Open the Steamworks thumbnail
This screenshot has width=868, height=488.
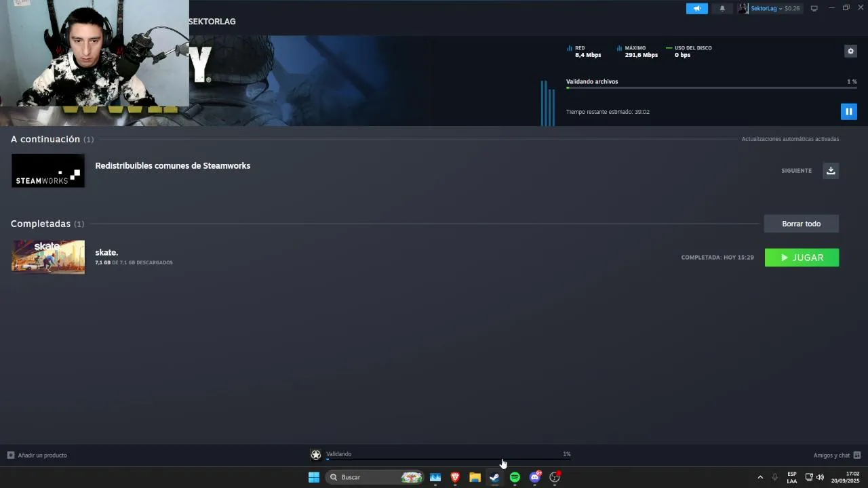point(48,171)
